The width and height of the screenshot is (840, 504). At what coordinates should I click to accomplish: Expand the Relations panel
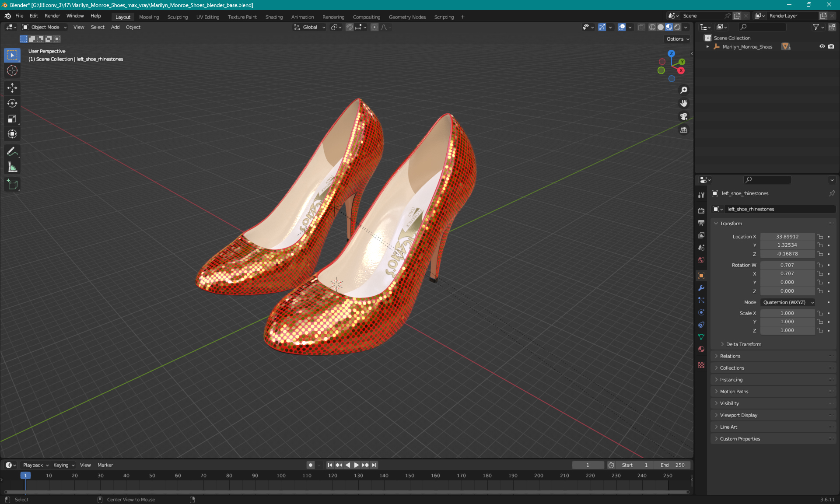(773, 356)
